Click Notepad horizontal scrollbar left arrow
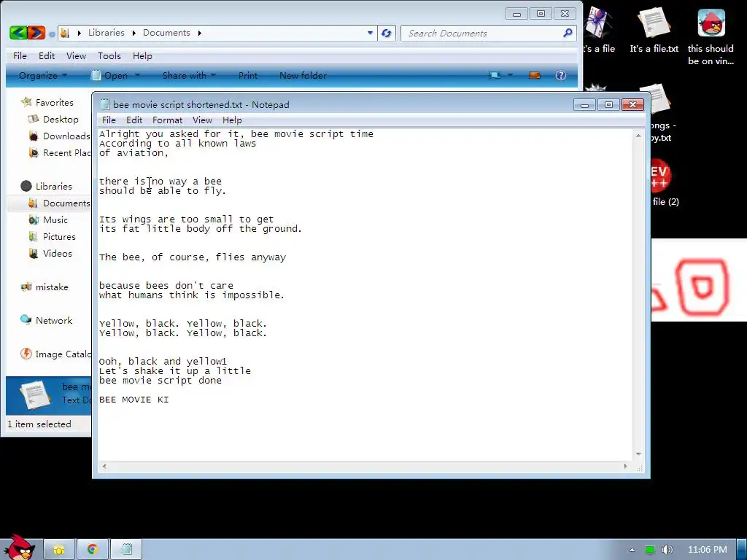 (104, 466)
